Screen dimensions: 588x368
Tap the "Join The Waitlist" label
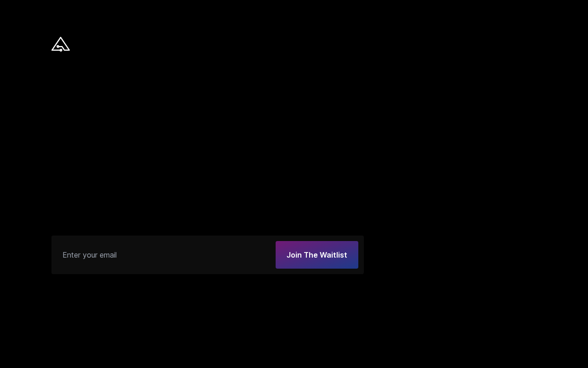[x=317, y=255]
